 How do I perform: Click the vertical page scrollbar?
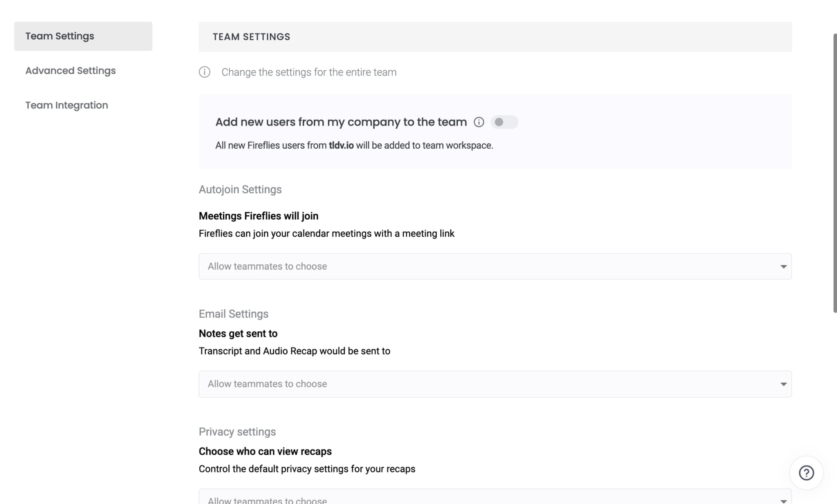click(835, 173)
